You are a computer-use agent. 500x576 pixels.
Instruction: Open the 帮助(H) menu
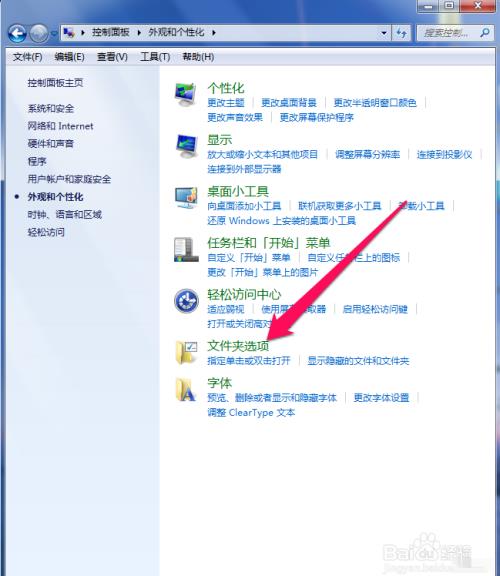tap(198, 57)
